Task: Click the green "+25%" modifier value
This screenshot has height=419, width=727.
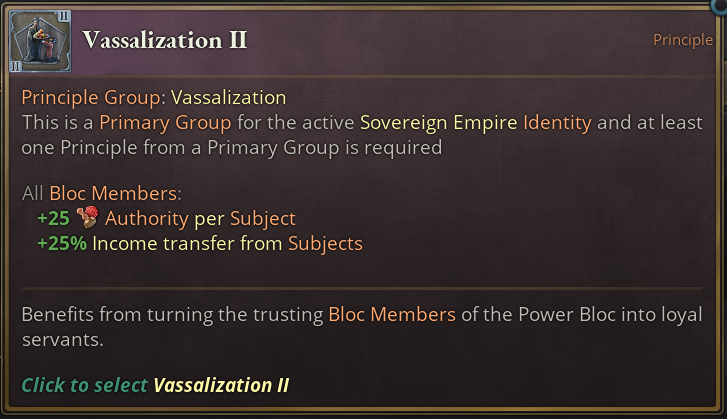Action: click(x=62, y=243)
